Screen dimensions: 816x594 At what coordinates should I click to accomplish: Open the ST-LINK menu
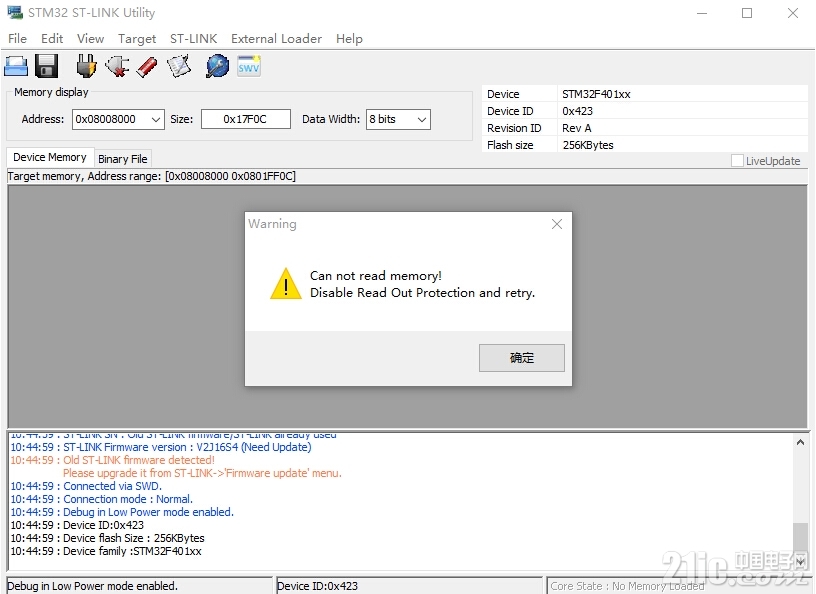point(194,39)
